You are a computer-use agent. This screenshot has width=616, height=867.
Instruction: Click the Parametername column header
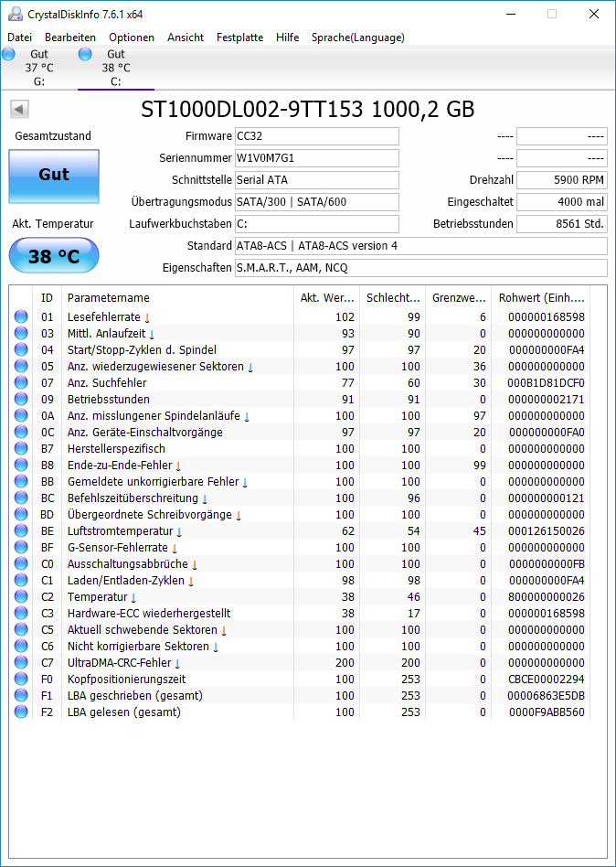point(177,297)
